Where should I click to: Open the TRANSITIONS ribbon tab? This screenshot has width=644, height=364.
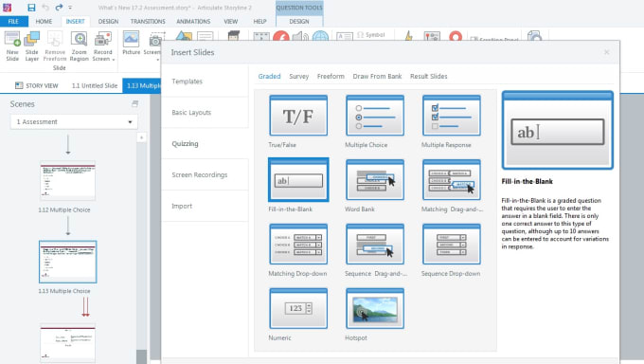[148, 22]
